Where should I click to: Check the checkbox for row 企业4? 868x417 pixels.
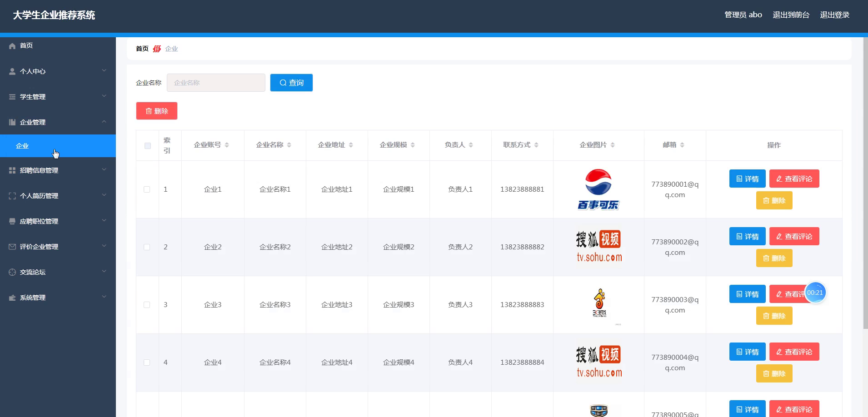point(147,362)
